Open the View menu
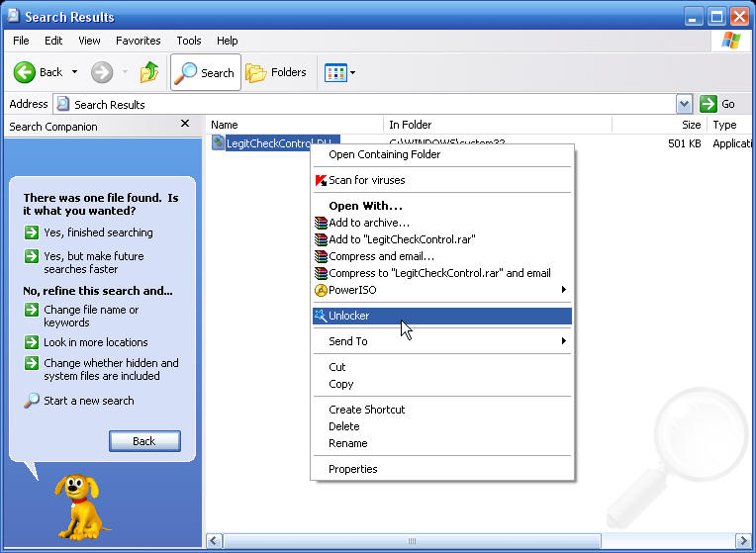This screenshot has width=756, height=553. coord(89,41)
